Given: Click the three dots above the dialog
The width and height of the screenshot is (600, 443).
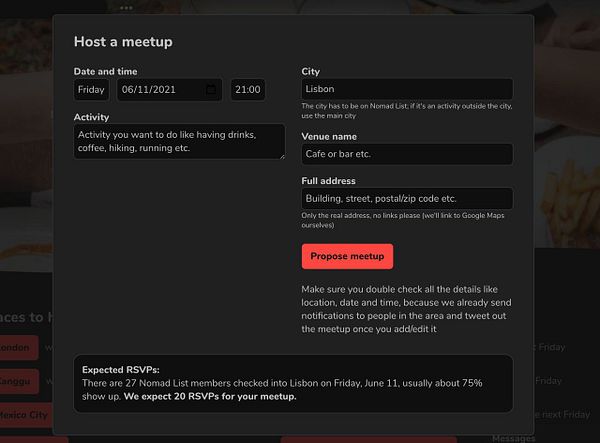Looking at the screenshot, I should point(126,8).
